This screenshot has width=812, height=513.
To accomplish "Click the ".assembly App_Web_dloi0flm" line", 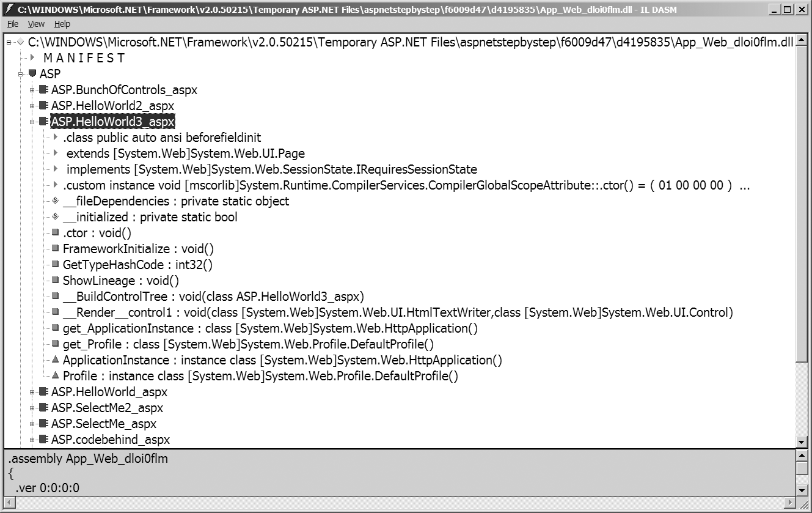I will (x=88, y=459).
